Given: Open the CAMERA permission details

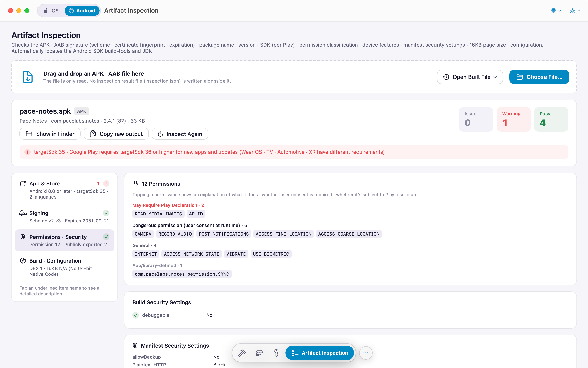Looking at the screenshot, I should coord(143,234).
